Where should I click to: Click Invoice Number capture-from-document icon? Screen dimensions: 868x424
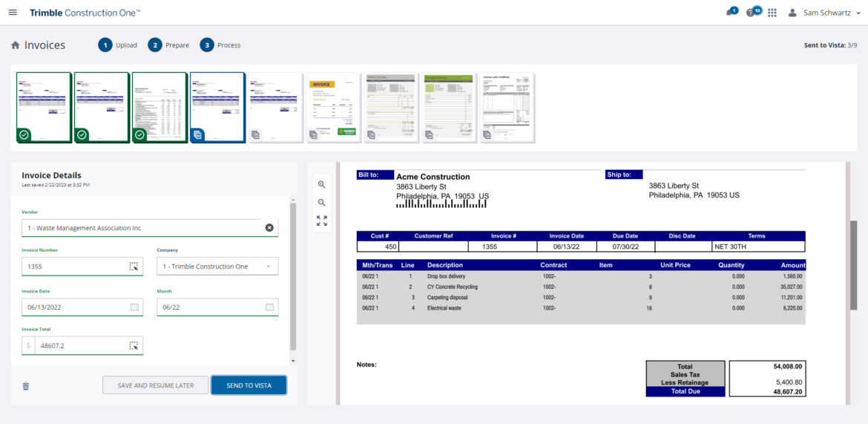134,267
